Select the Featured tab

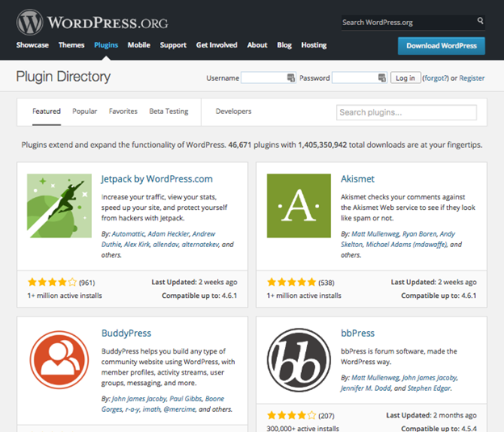tap(47, 111)
